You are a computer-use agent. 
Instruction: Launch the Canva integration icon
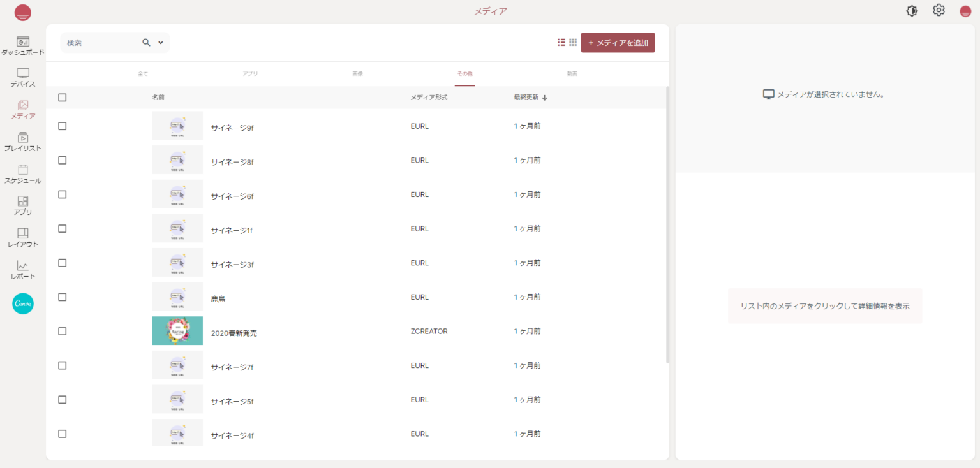pyautogui.click(x=23, y=303)
